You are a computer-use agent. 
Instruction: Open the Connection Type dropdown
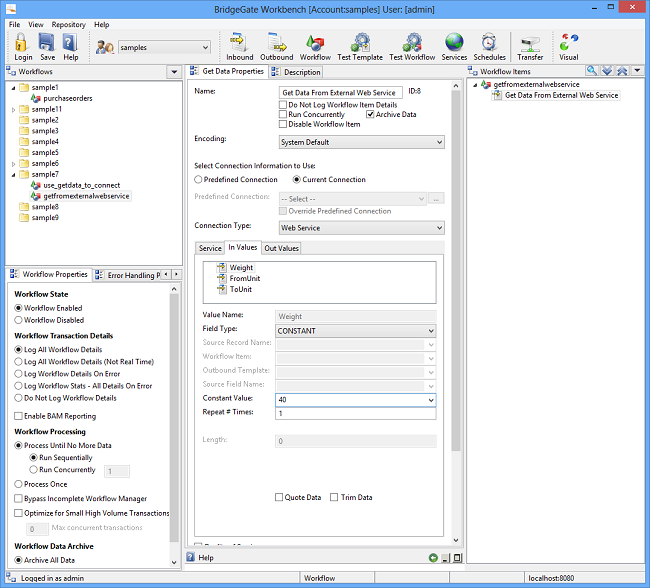[360, 228]
